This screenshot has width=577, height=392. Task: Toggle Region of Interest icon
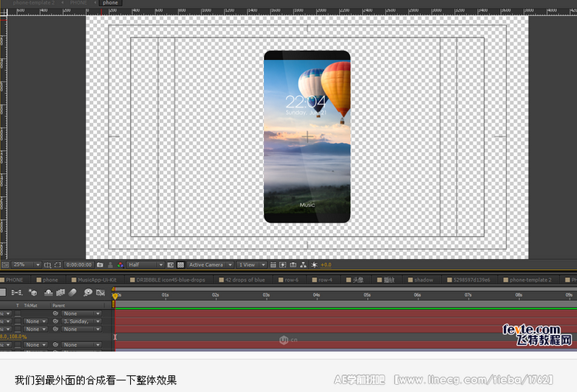(x=171, y=264)
